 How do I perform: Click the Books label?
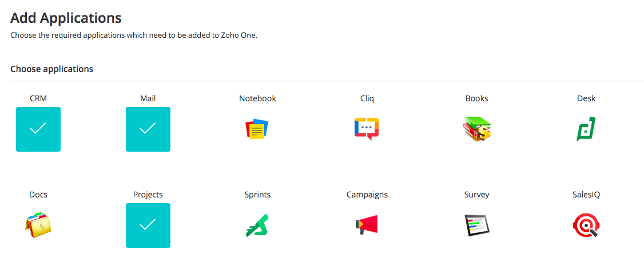(477, 98)
